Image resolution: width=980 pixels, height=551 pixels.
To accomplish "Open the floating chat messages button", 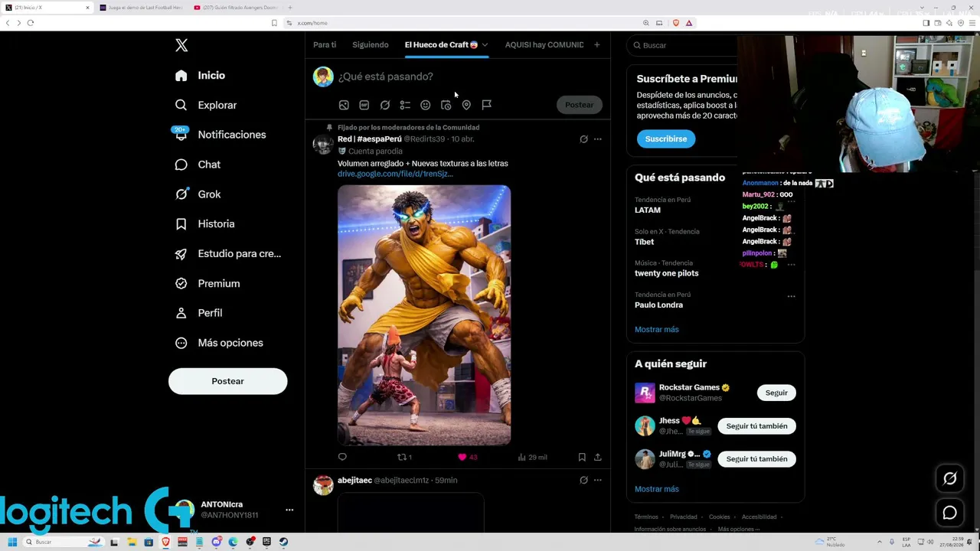I will click(x=949, y=514).
